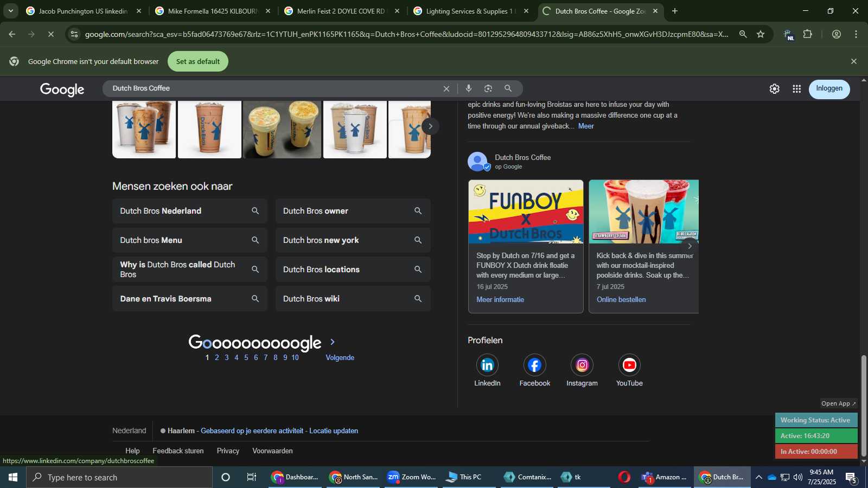Viewport: 868px width, 488px height.
Task: Clear the search box with the X icon
Action: [x=446, y=88]
